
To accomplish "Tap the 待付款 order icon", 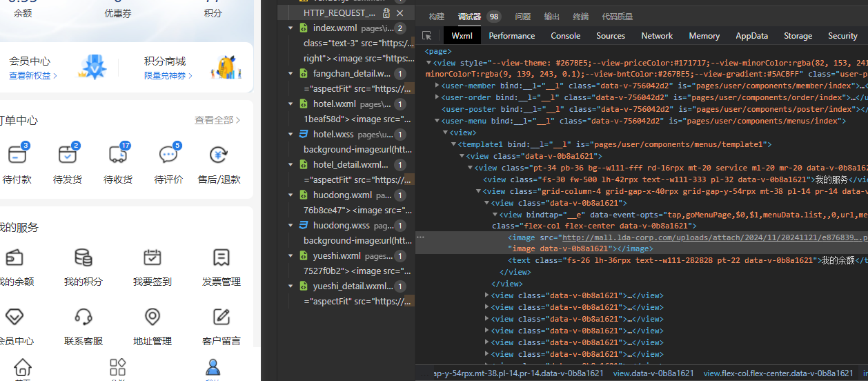I will click(x=17, y=155).
